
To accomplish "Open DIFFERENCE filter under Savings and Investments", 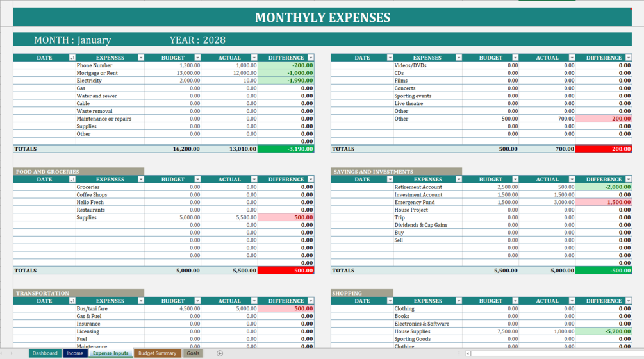I will [x=629, y=180].
